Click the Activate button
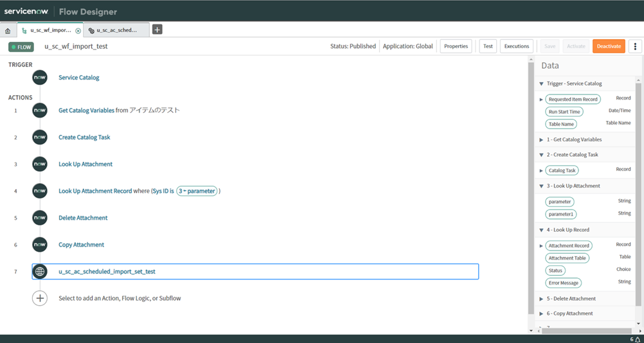Image resolution: width=644 pixels, height=343 pixels. click(x=576, y=46)
